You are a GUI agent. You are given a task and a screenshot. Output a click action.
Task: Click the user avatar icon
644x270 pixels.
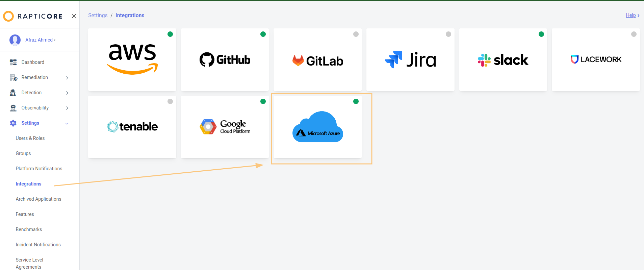pos(15,40)
